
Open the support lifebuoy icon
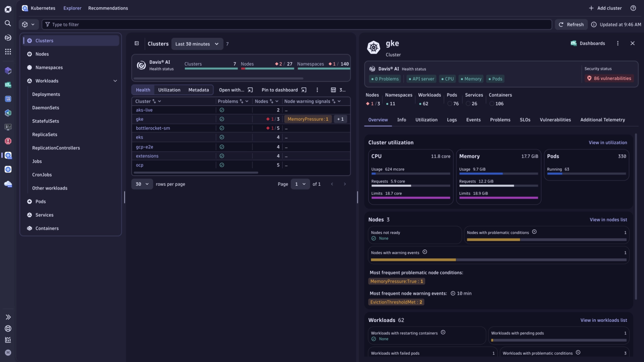pyautogui.click(x=8, y=328)
